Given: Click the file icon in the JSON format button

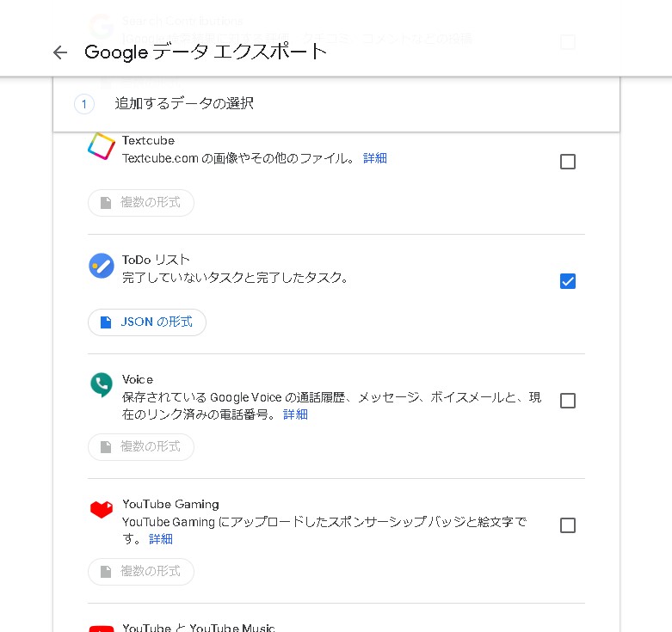Looking at the screenshot, I should click(x=106, y=322).
